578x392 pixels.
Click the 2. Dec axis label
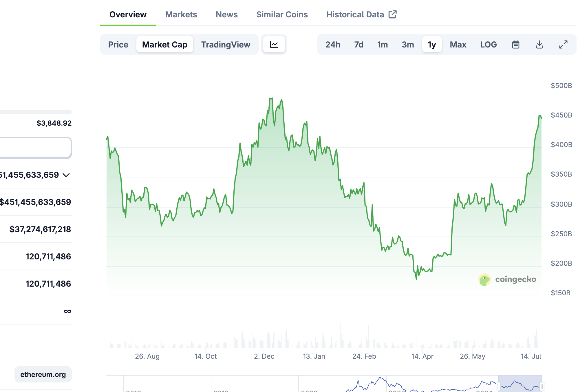click(x=264, y=356)
